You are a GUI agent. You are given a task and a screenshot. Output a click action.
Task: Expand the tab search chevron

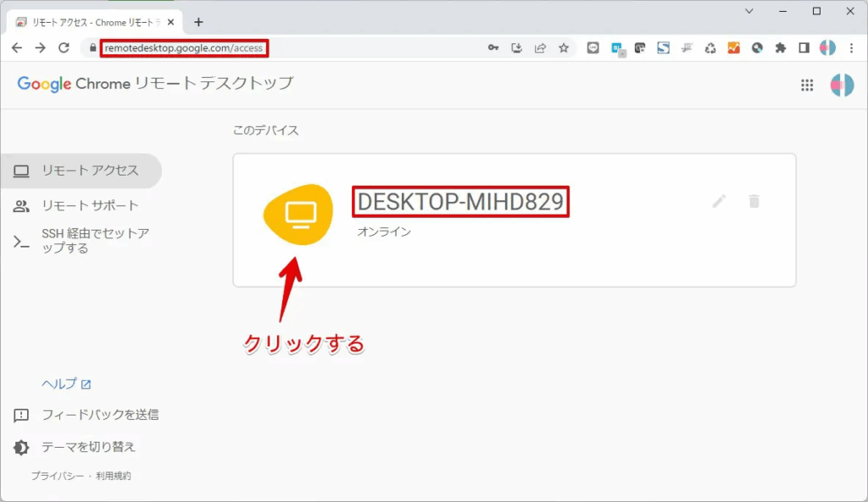[x=749, y=11]
